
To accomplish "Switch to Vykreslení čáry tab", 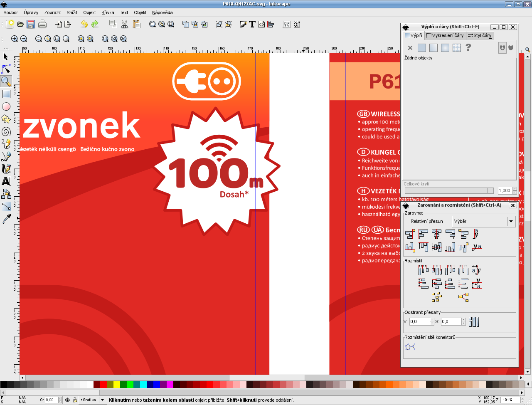I will point(445,35).
